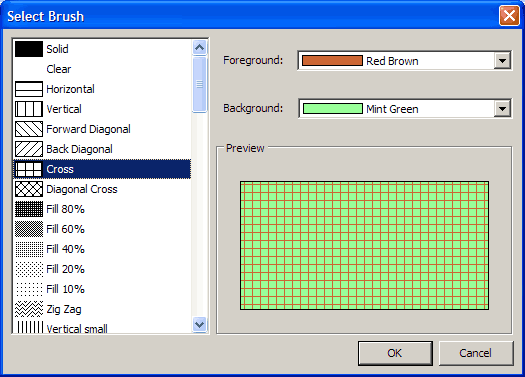Open the Foreground color dropdown arrow

(502, 61)
